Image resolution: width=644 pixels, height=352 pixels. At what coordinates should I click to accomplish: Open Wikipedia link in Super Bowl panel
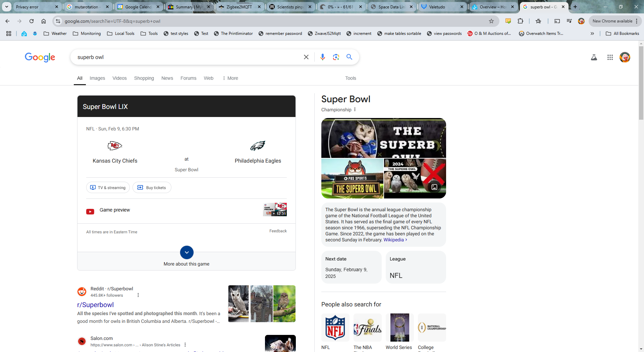395,240
